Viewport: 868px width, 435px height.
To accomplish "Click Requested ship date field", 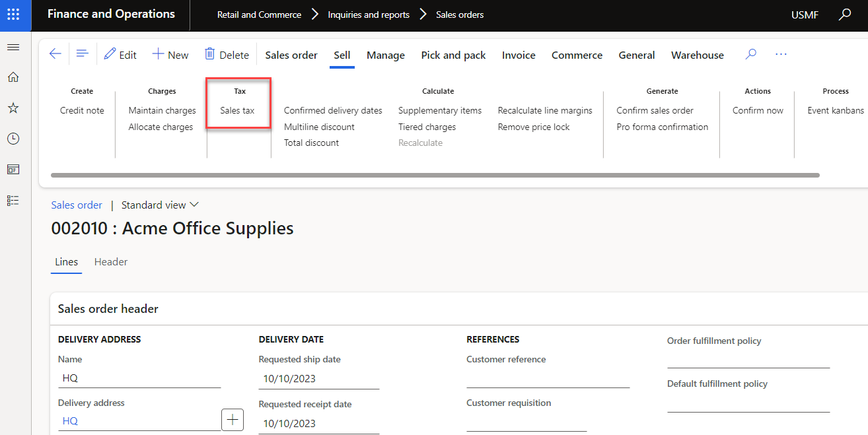I will coord(319,379).
